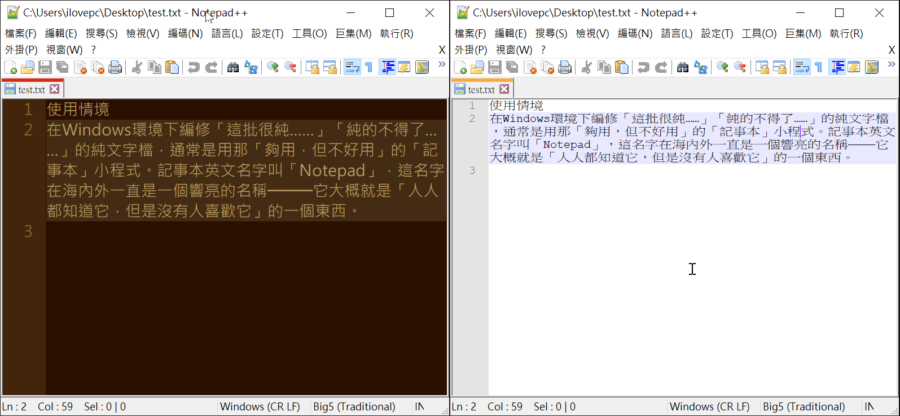The height and width of the screenshot is (416, 900).
Task: Toggle Indent Guide in the left window toolbar
Action: tap(388, 68)
